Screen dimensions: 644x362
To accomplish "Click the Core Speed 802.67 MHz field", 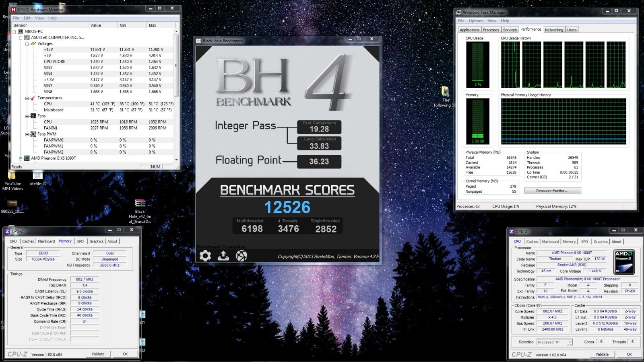I will (x=553, y=311).
